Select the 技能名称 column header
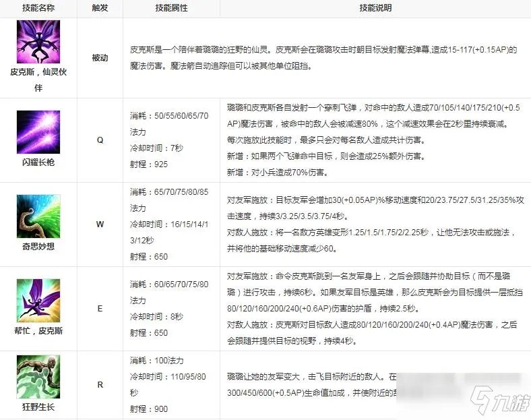Viewport: 531px width, 420px height. point(38,8)
